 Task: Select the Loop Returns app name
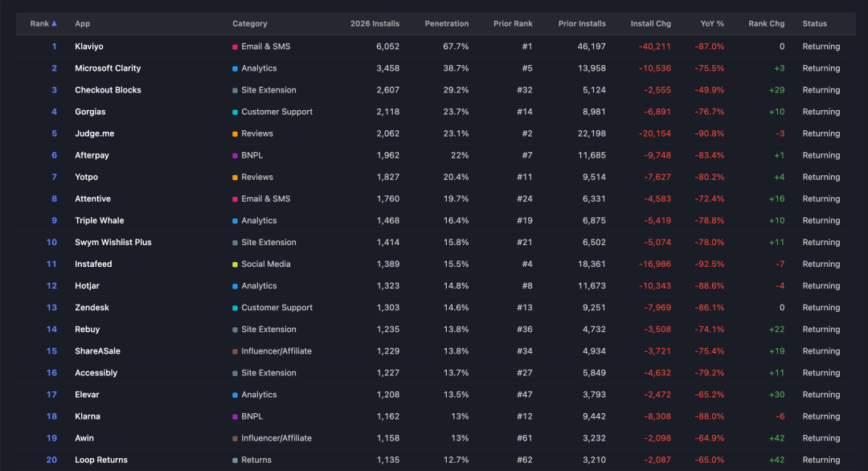[x=101, y=460]
